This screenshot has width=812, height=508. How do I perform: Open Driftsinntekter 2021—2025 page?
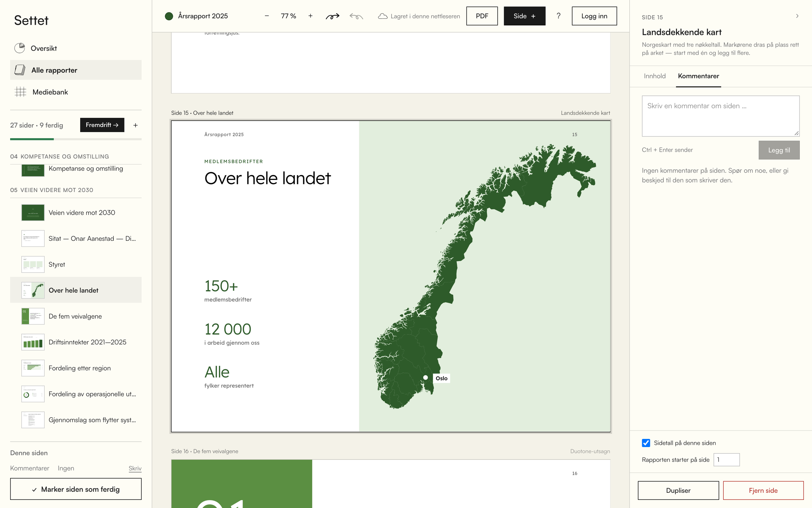coord(76,342)
